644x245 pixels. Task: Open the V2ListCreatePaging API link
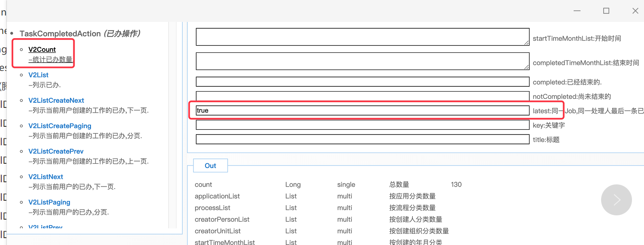(x=60, y=126)
